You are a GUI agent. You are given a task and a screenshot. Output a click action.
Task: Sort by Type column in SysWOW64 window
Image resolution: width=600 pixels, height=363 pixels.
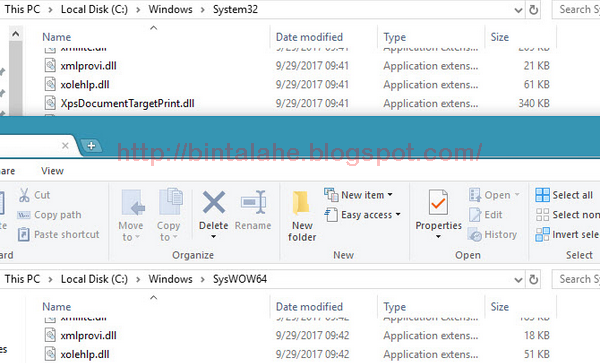pos(395,307)
